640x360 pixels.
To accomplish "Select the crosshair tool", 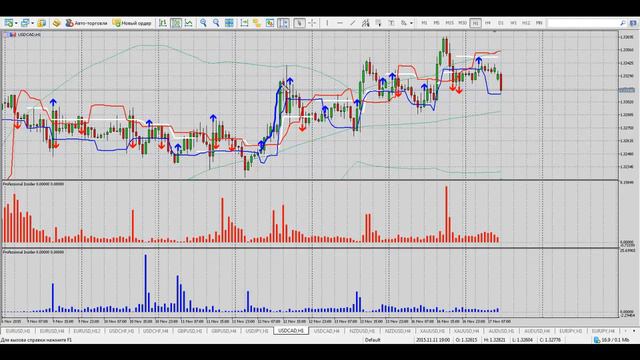I will [312, 23].
